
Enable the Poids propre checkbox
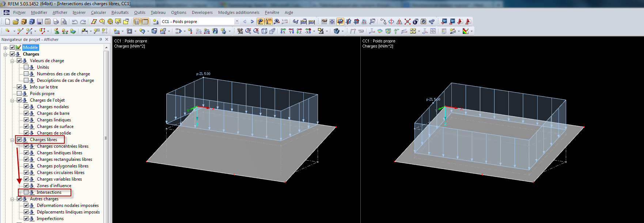[19, 94]
